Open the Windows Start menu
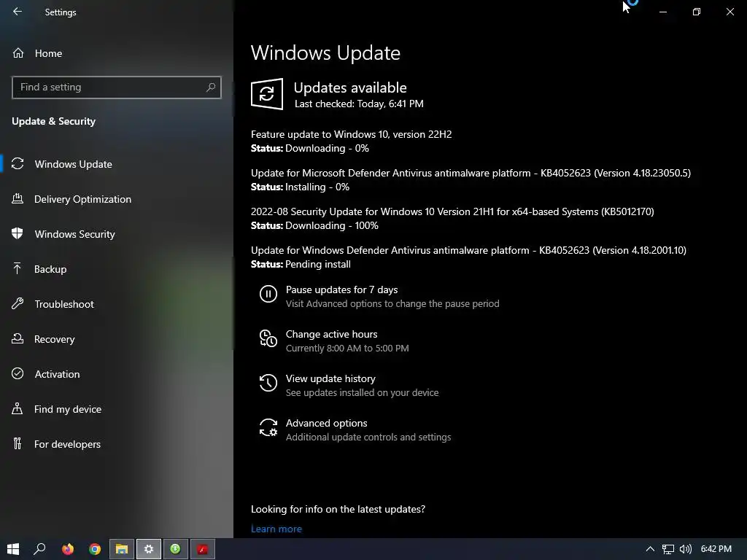This screenshot has width=747, height=560. coord(13,549)
